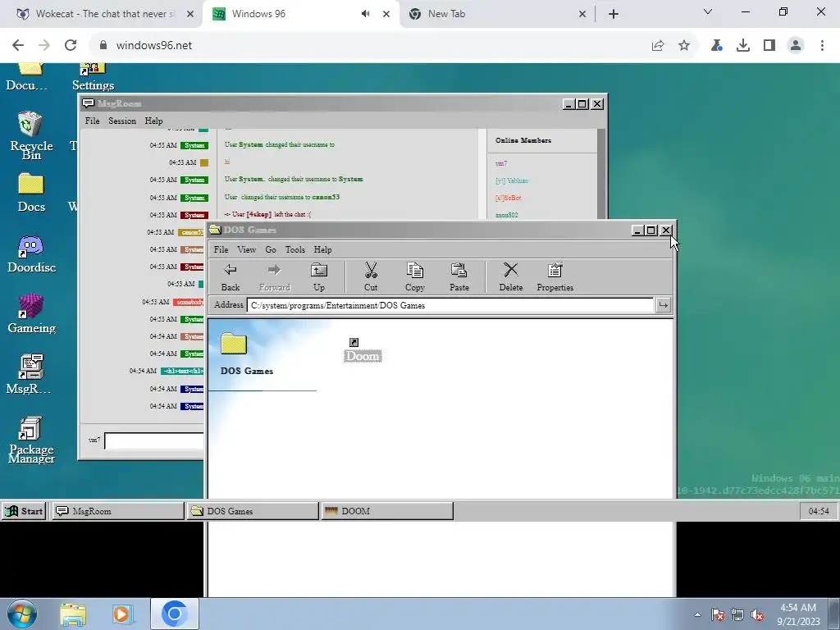Open Help menu in DOS Games window
Viewport: 840px width, 630px height.
click(322, 249)
